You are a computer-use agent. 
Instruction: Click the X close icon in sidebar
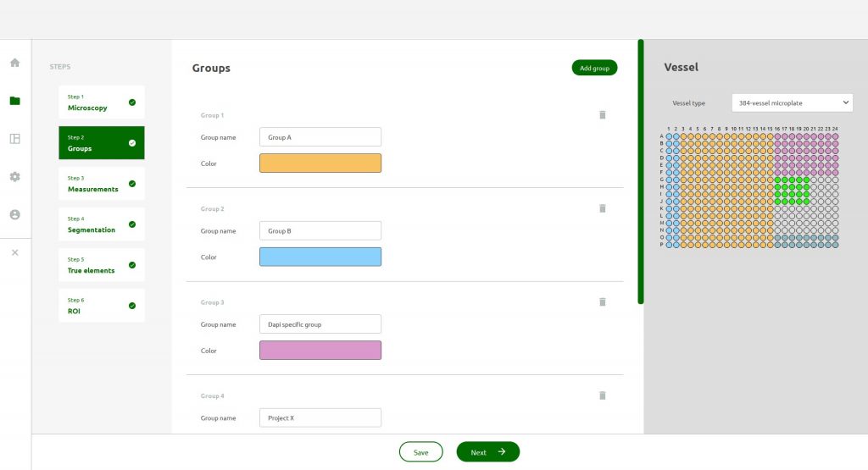14,252
